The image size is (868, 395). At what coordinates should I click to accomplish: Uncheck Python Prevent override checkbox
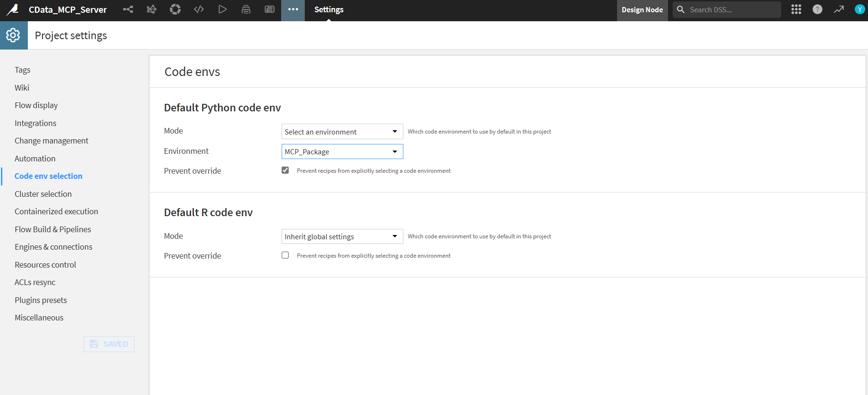click(285, 170)
